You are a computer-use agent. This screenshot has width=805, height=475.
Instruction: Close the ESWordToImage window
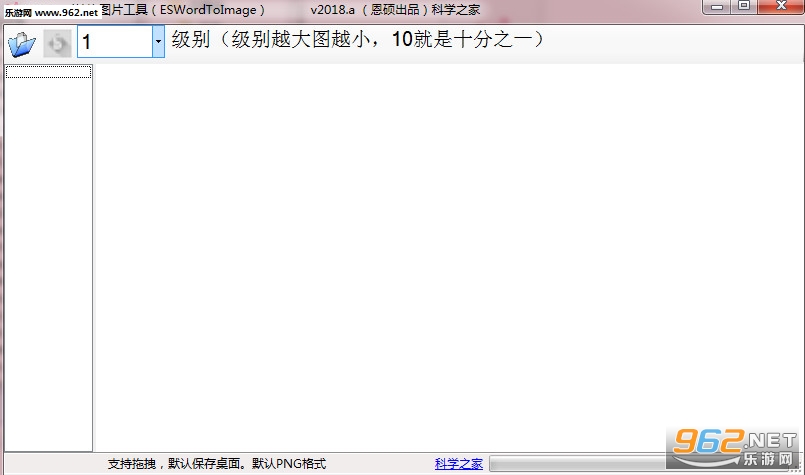click(781, 6)
